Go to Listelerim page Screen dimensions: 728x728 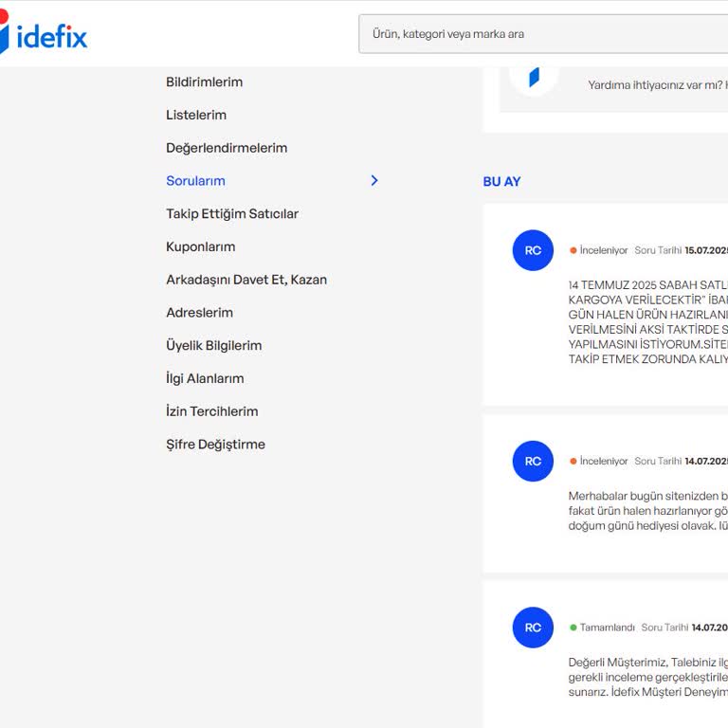pos(196,115)
